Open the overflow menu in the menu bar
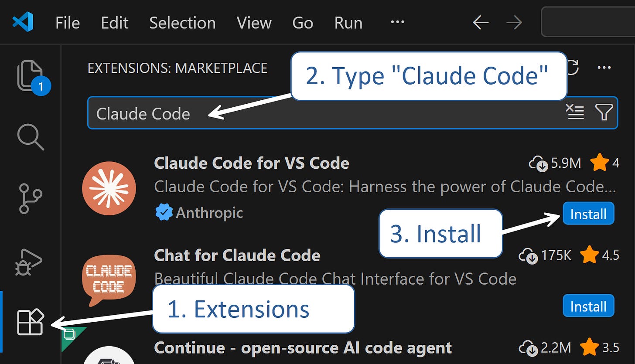Viewport: 635px width, 364px height. tap(397, 23)
